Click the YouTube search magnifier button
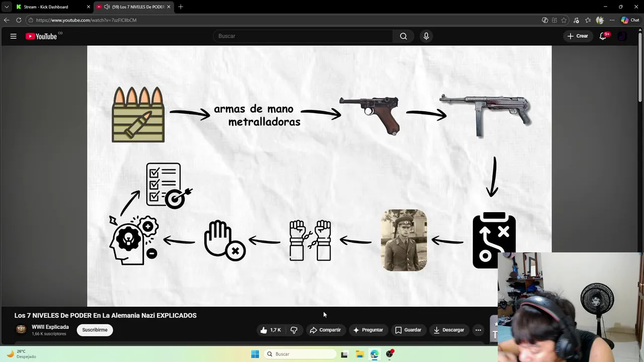This screenshot has width=644, height=362. 404,36
